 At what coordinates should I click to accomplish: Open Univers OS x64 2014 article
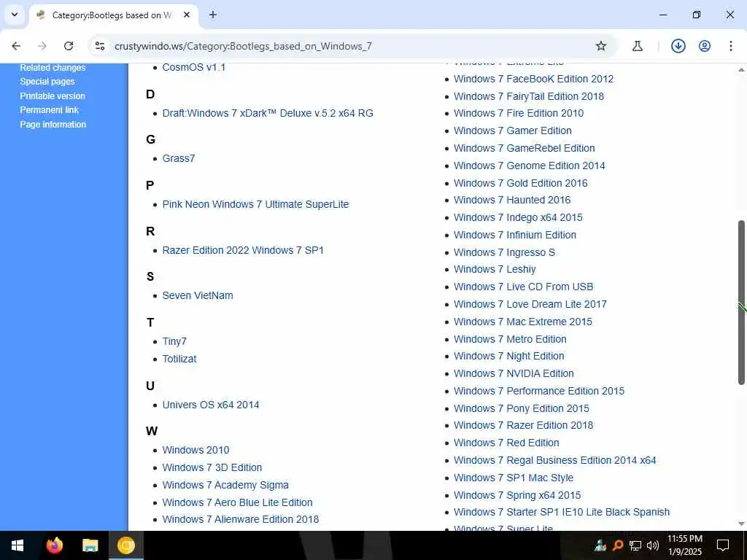point(211,405)
